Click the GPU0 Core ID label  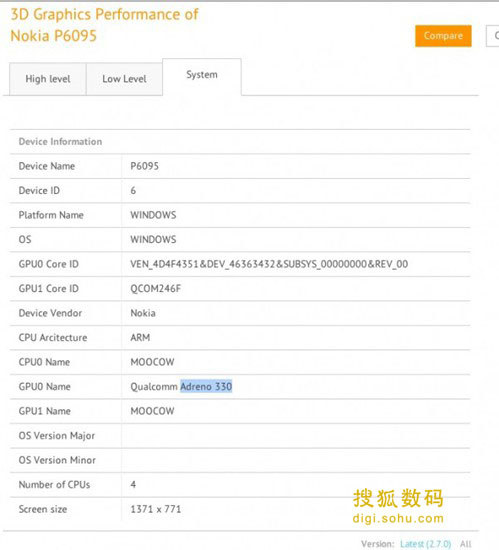click(x=49, y=264)
